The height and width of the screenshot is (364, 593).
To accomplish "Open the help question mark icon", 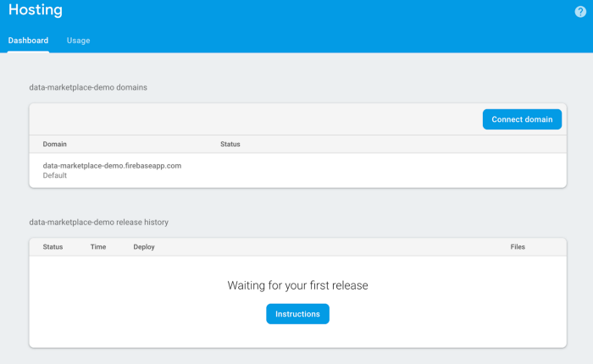I will (580, 12).
